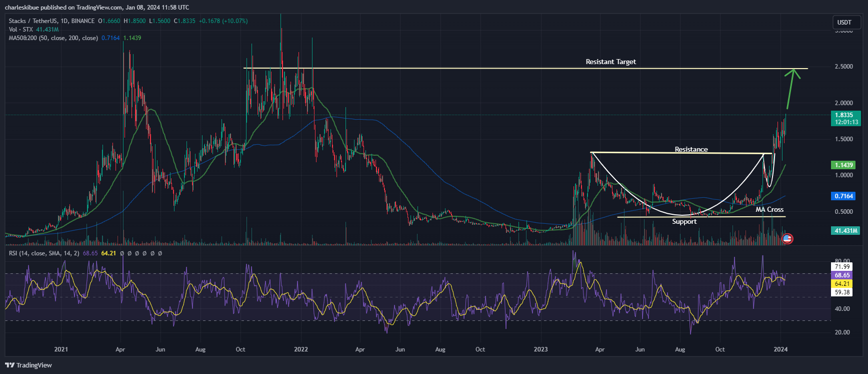Click the 41.431M volume value in legend
Viewport: 868px width, 374px height.
47,30
